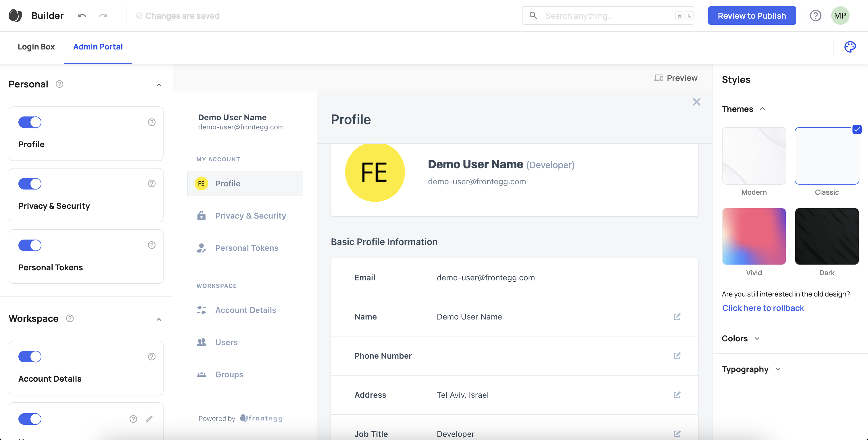The height and width of the screenshot is (440, 868).
Task: Collapse the Personal section
Action: [159, 85]
